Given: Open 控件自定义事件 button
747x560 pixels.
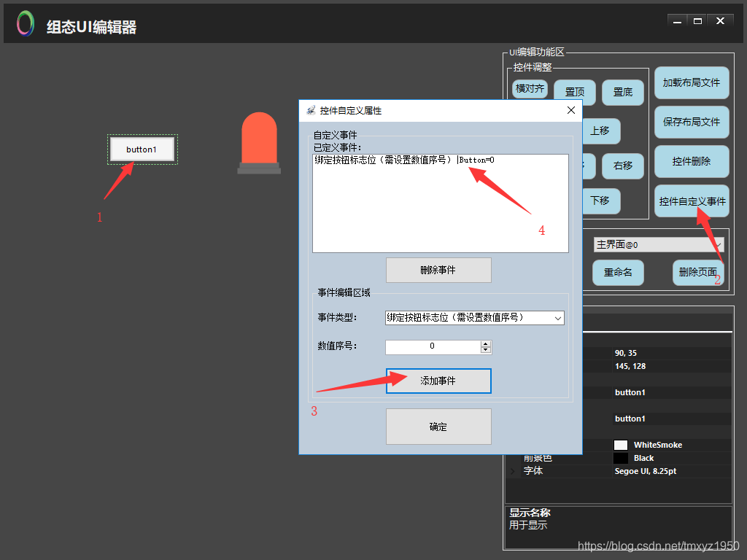Looking at the screenshot, I should tap(692, 201).
